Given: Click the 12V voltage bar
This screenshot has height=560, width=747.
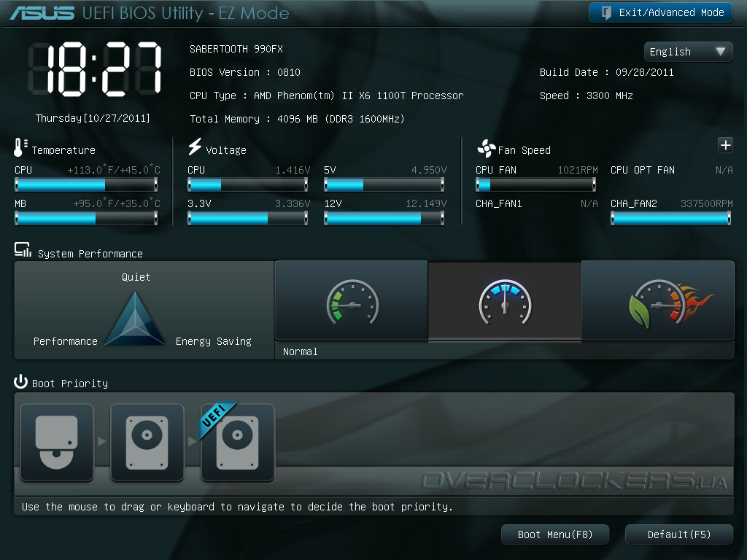Looking at the screenshot, I should pos(384,218).
